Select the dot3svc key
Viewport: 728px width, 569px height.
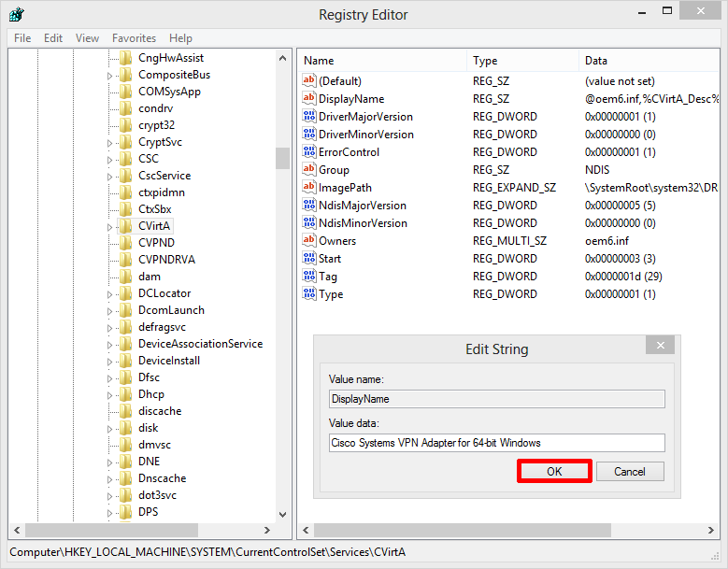tap(157, 495)
